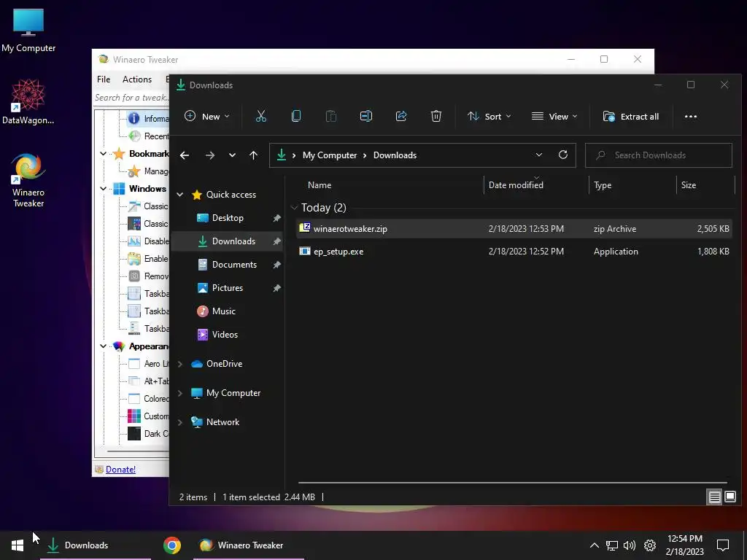The image size is (747, 560).
Task: Open the clock showing 12:54 PM
Action: pyautogui.click(x=684, y=545)
